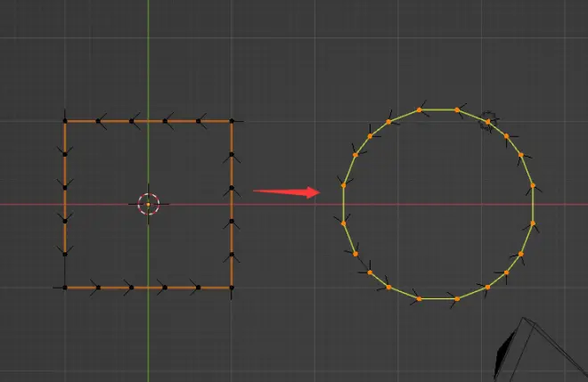Select the circle vertex nearest the arrow tip
The image size is (588, 382).
pyautogui.click(x=343, y=186)
